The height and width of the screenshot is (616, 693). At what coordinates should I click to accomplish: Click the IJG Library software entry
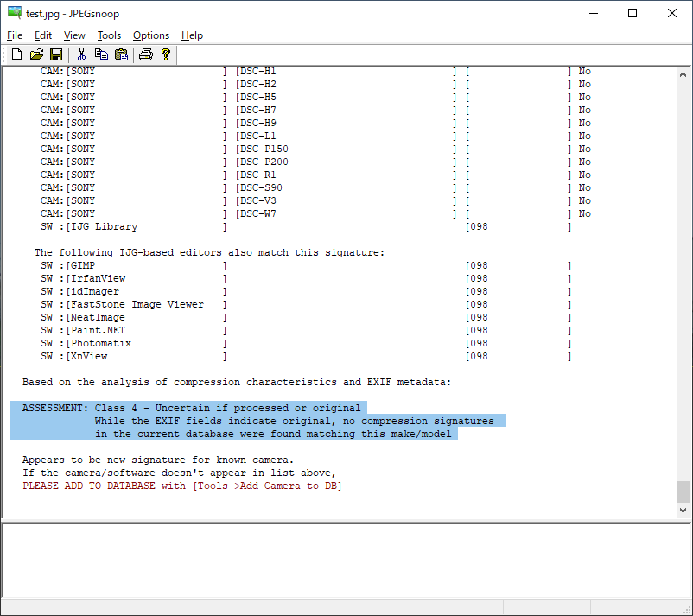[306, 226]
